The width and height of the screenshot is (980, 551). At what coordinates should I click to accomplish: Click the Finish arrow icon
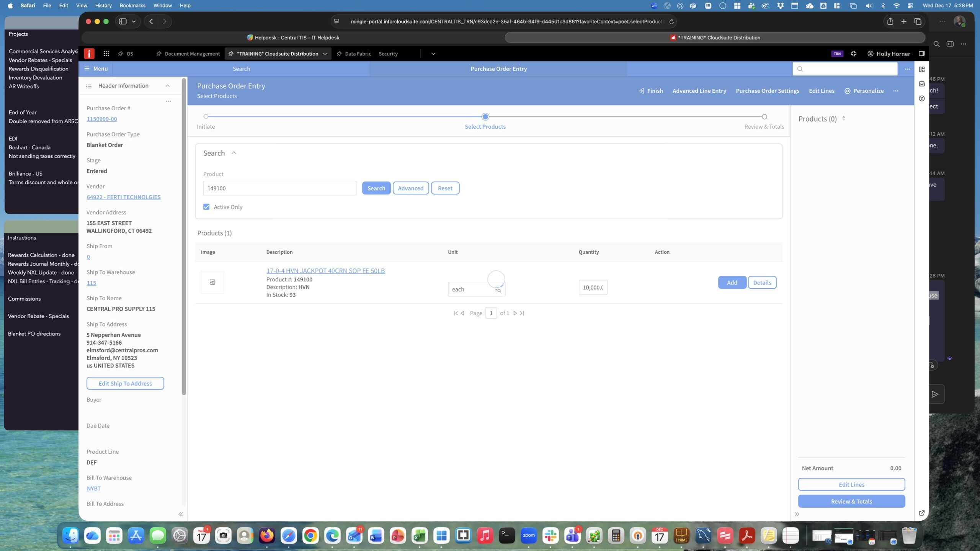point(641,91)
